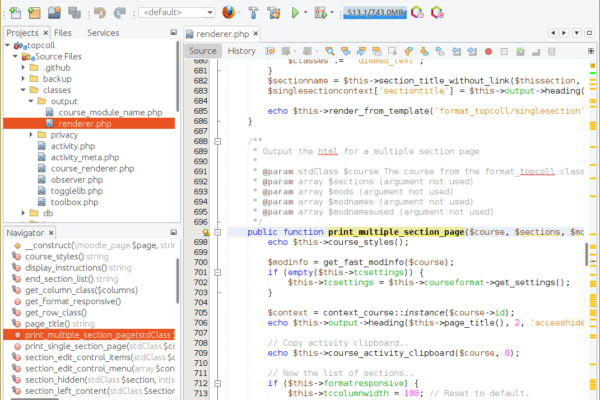Close the renderer.php editor tab
This screenshot has width=600, height=400.
256,34
